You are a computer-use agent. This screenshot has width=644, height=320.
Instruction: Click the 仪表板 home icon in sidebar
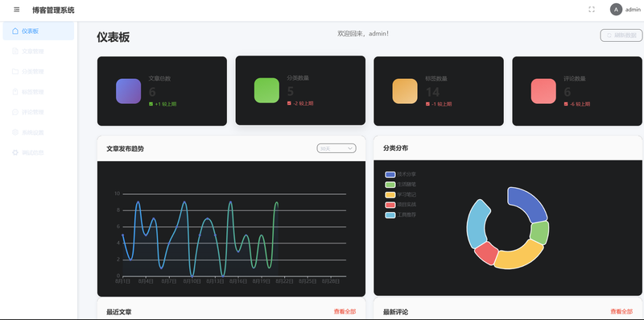pyautogui.click(x=15, y=31)
